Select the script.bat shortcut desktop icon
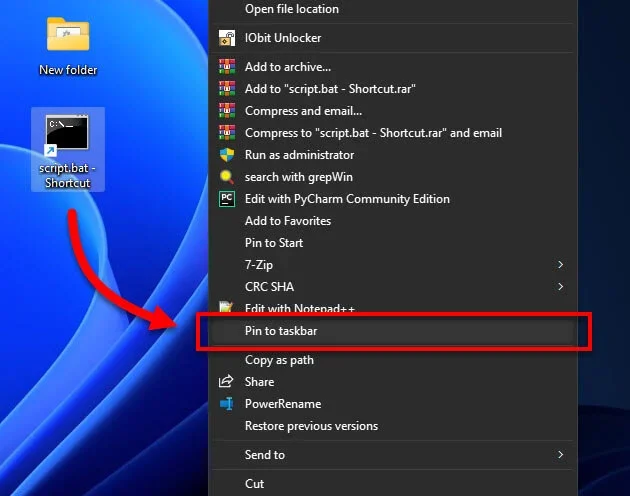Image resolution: width=630 pixels, height=496 pixels. coord(68,150)
